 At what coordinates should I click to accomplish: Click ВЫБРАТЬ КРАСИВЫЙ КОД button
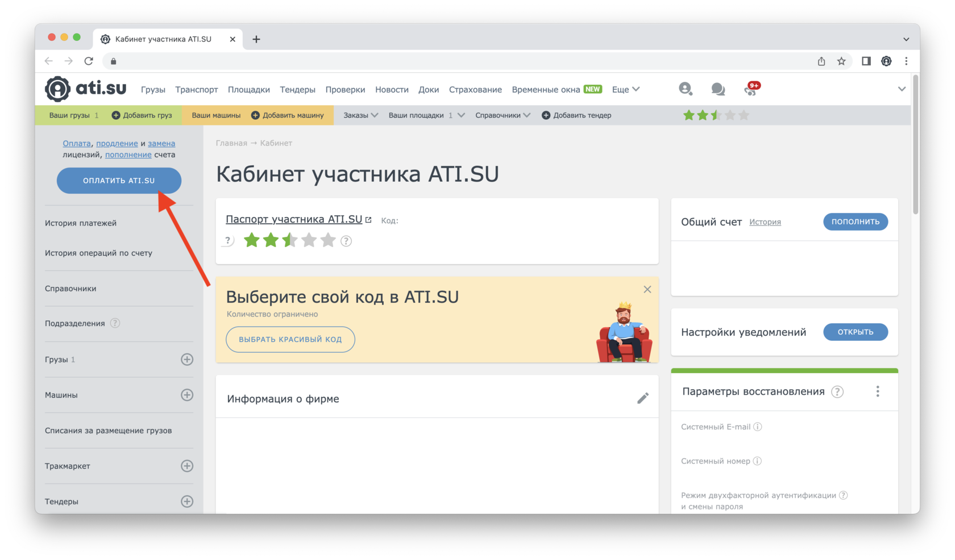[290, 339]
